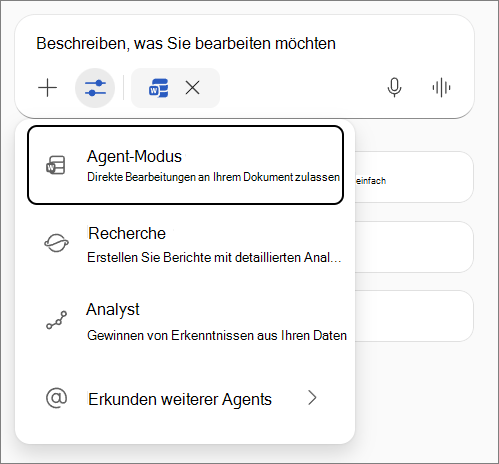The width and height of the screenshot is (499, 464).
Task: Click 'Erstellen Sie Berichte mit detaillierten Anal...' text
Action: (x=214, y=257)
